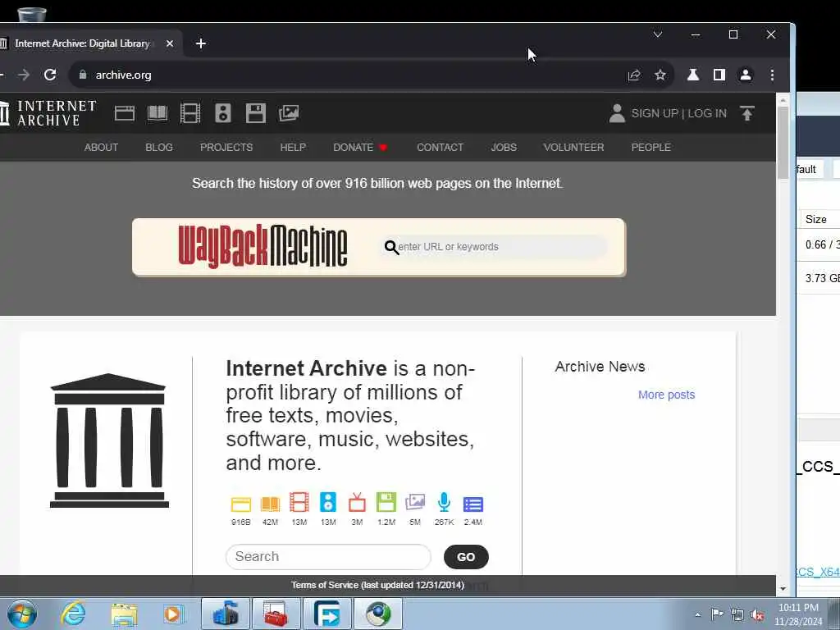This screenshot has height=630, width=840.
Task: Click the red video 13M film icon
Action: click(x=299, y=503)
